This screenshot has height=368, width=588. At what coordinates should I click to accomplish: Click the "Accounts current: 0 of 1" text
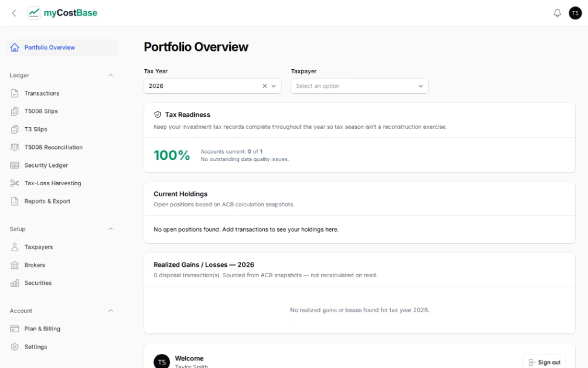(231, 151)
